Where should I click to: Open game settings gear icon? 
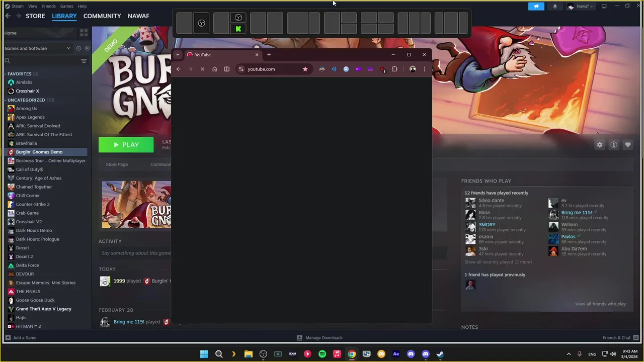[x=599, y=145]
